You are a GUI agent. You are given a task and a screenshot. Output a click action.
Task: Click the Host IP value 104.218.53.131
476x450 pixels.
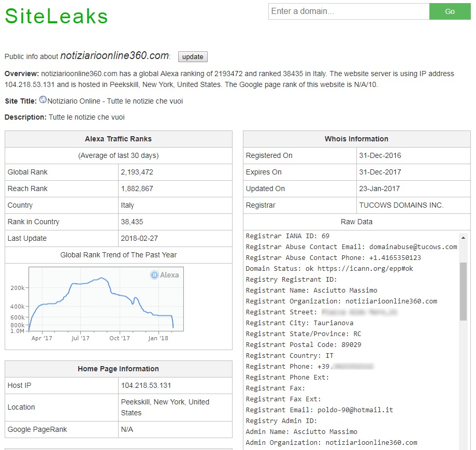coord(146,386)
